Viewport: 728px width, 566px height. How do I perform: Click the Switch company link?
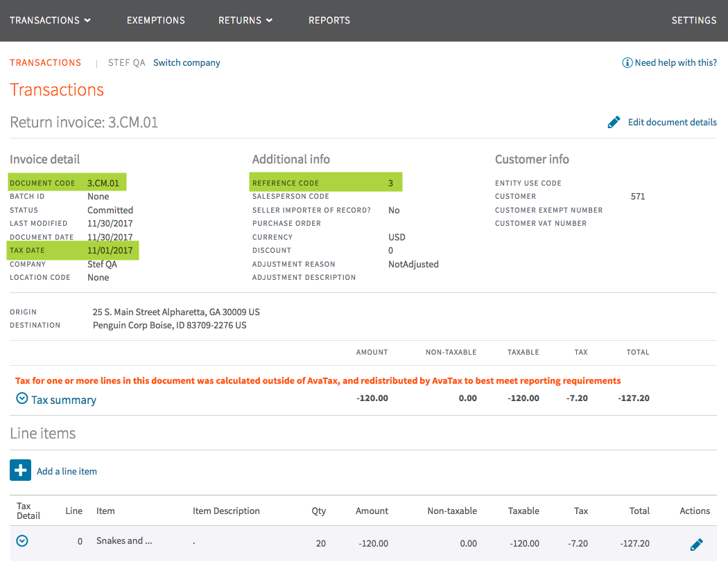pyautogui.click(x=187, y=62)
